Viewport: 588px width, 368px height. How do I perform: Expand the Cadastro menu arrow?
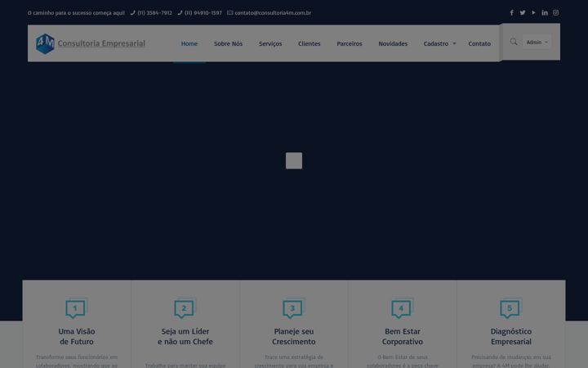coord(455,43)
